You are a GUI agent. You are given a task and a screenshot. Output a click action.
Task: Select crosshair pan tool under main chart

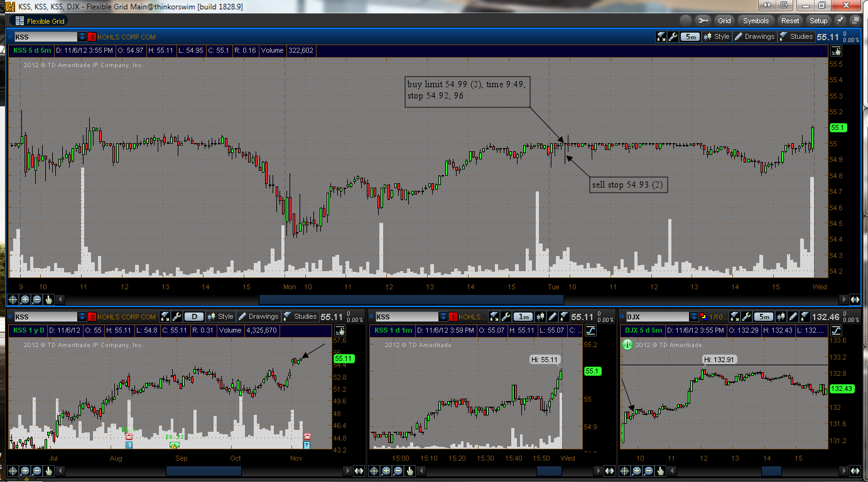click(13, 299)
